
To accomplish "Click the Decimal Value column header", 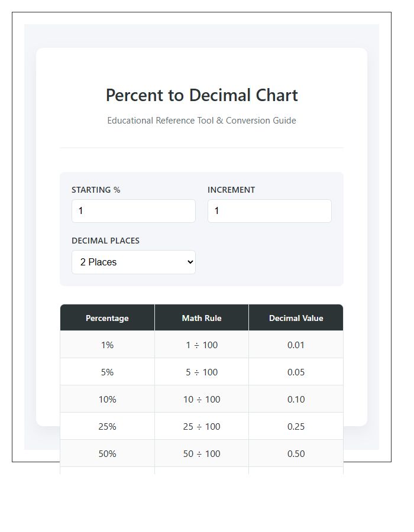I will pyautogui.click(x=296, y=318).
